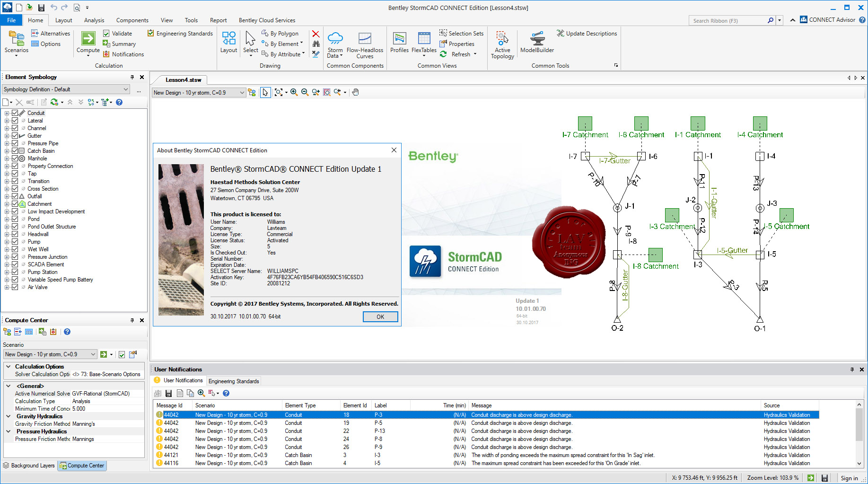Click Zoom Out on drawing toolbar
Image resolution: width=868 pixels, height=484 pixels.
(305, 92)
